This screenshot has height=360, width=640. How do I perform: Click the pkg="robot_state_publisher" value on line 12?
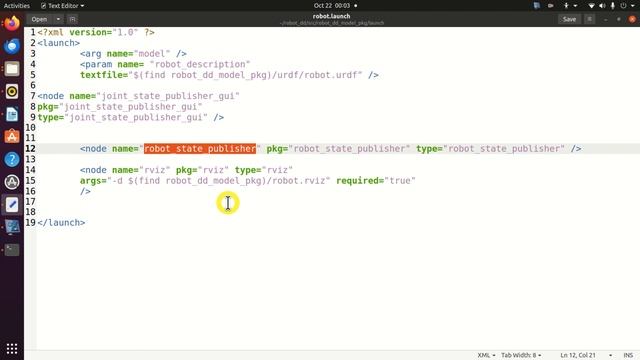[349, 149]
